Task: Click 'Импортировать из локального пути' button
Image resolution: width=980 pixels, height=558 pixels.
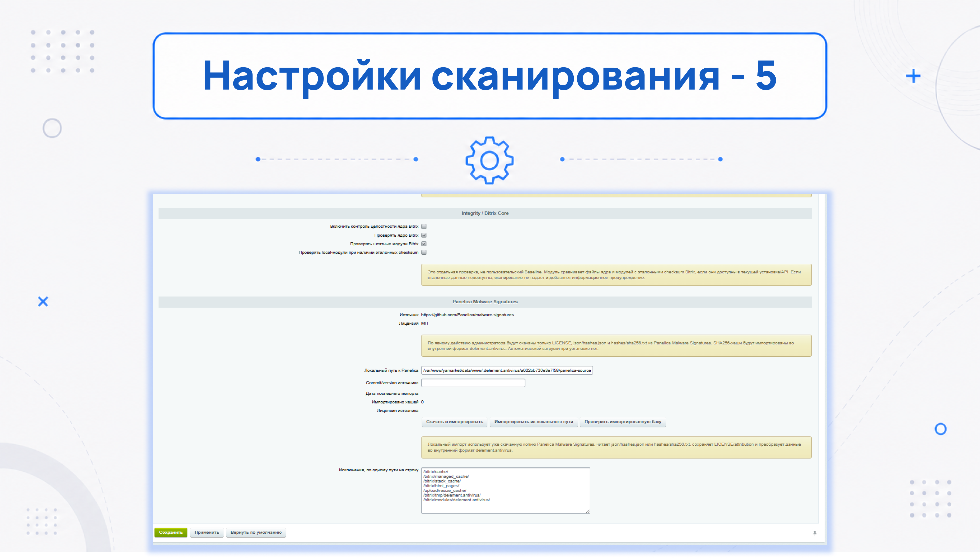Action: click(534, 422)
